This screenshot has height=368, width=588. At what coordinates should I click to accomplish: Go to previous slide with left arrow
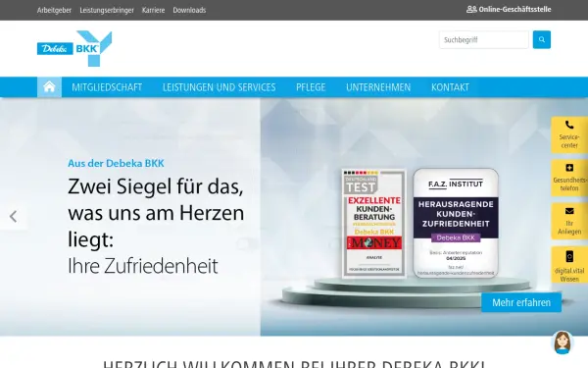[14, 216]
